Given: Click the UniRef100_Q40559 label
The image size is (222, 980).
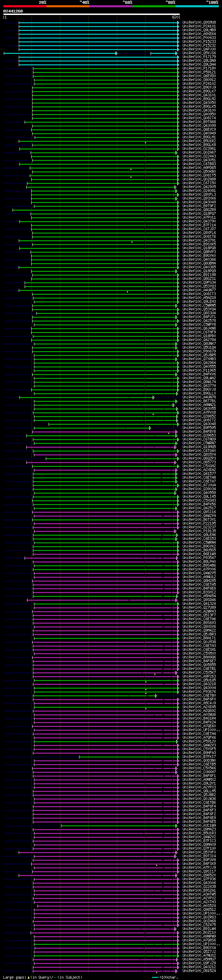Looking at the screenshot, I should pos(199,493).
